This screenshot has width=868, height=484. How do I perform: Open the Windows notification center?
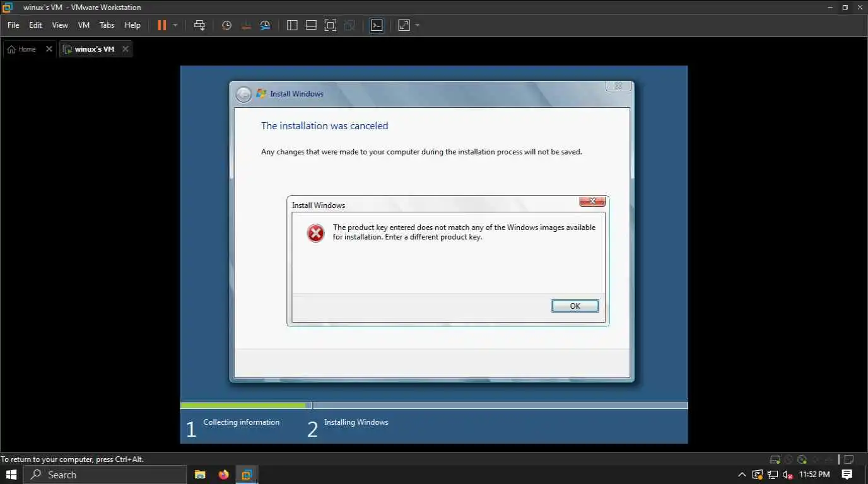[x=847, y=475]
